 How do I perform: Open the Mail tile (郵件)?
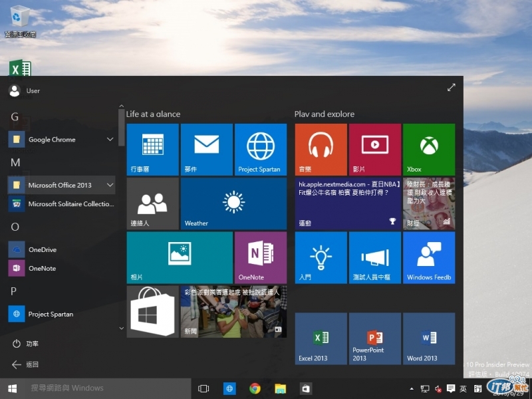click(207, 150)
